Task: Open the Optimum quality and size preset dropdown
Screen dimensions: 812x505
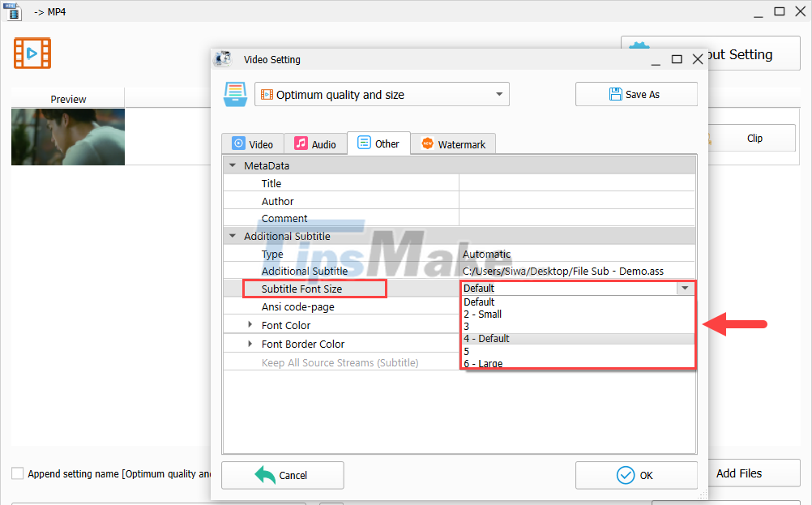Action: point(500,94)
